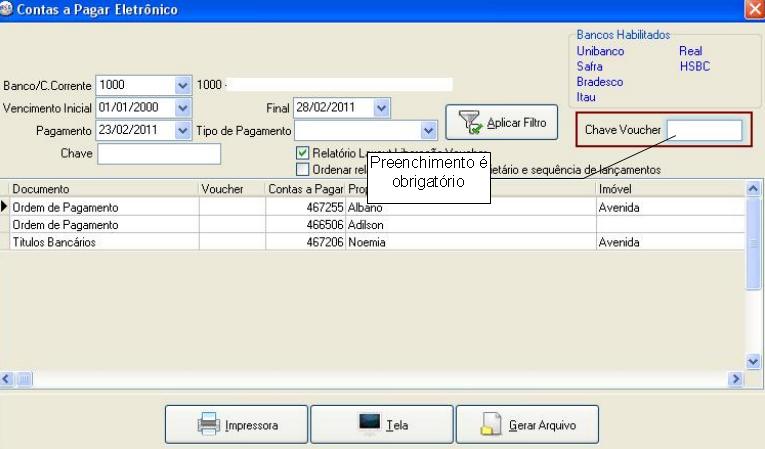Open the Pagamento date dropdown
The image size is (765, 449).
click(x=181, y=131)
